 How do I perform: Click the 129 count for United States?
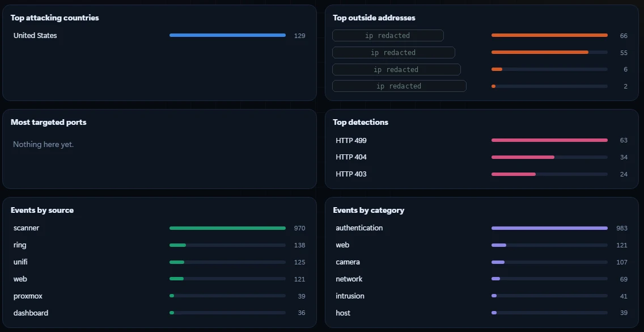pos(299,36)
